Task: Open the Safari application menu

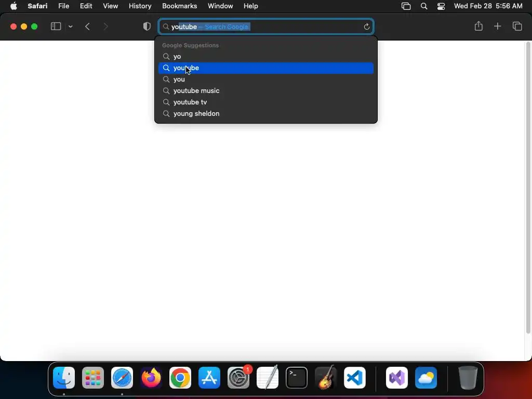Action: [37, 6]
